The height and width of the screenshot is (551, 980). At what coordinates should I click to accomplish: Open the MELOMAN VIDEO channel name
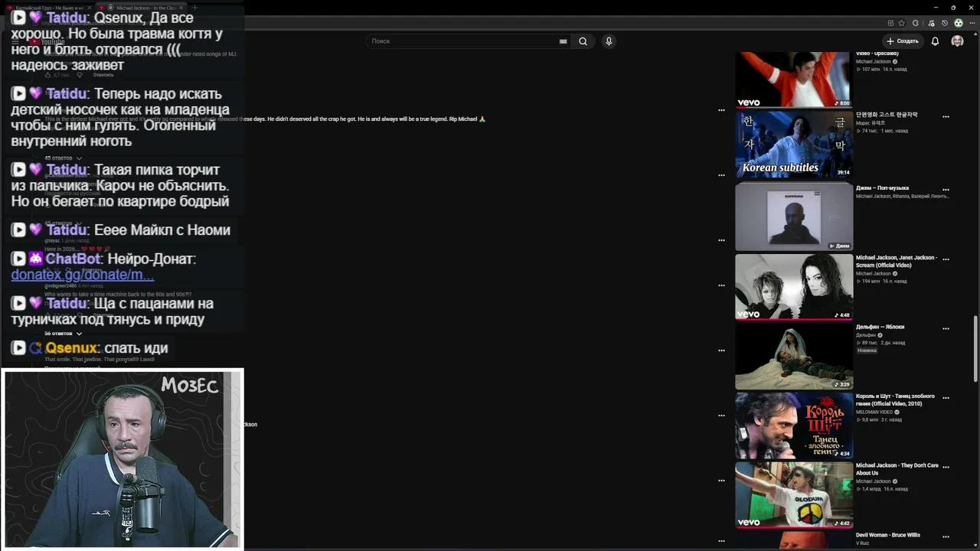pos(874,412)
